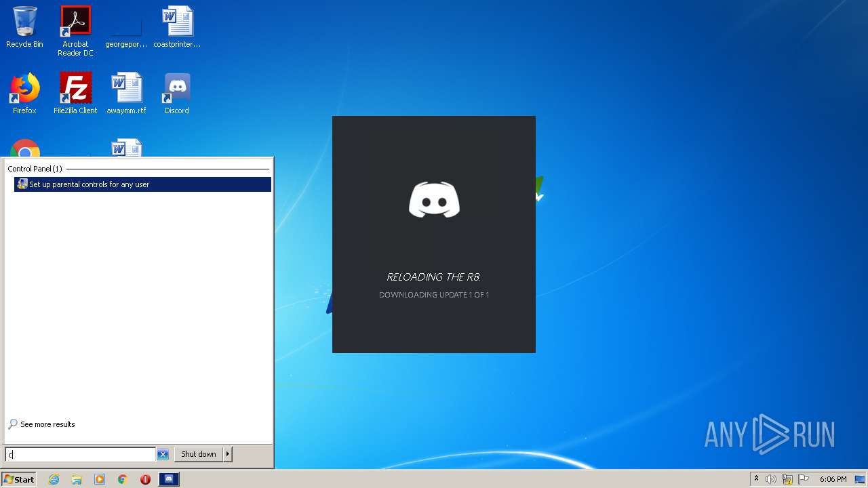Screen dimensions: 868x488
Task: Open 'Set up parental controls for any user'
Action: tap(142, 184)
